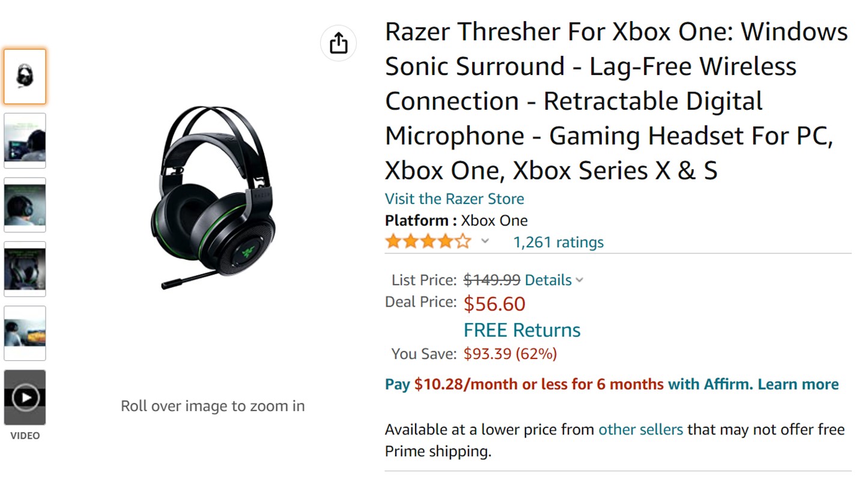Select the fifth product thumbnail
This screenshot has width=868, height=488.
coord(25,333)
